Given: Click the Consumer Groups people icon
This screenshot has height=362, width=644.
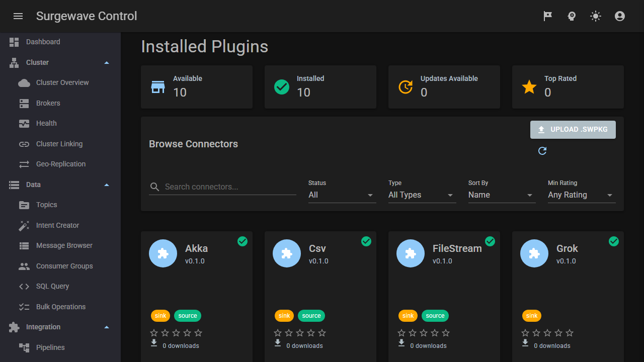Looking at the screenshot, I should tap(24, 266).
